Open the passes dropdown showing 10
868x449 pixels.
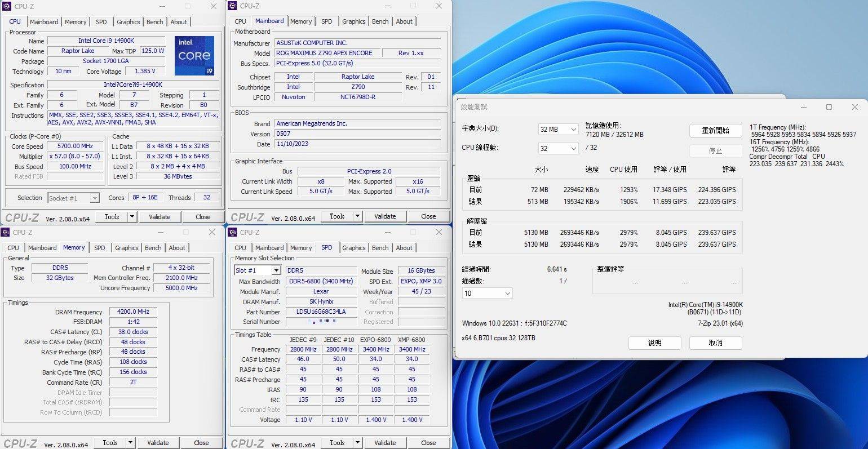click(x=487, y=294)
